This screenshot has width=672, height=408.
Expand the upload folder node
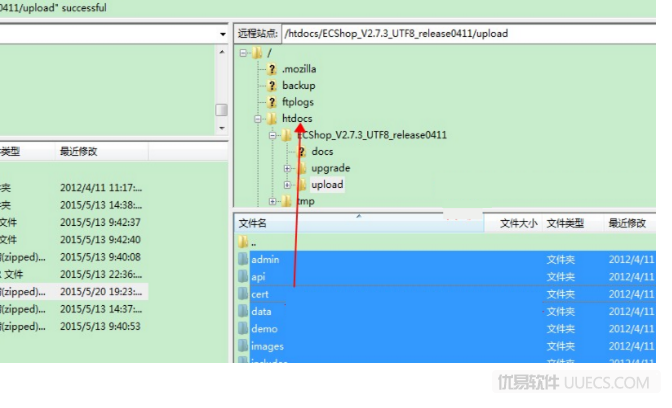(x=288, y=185)
